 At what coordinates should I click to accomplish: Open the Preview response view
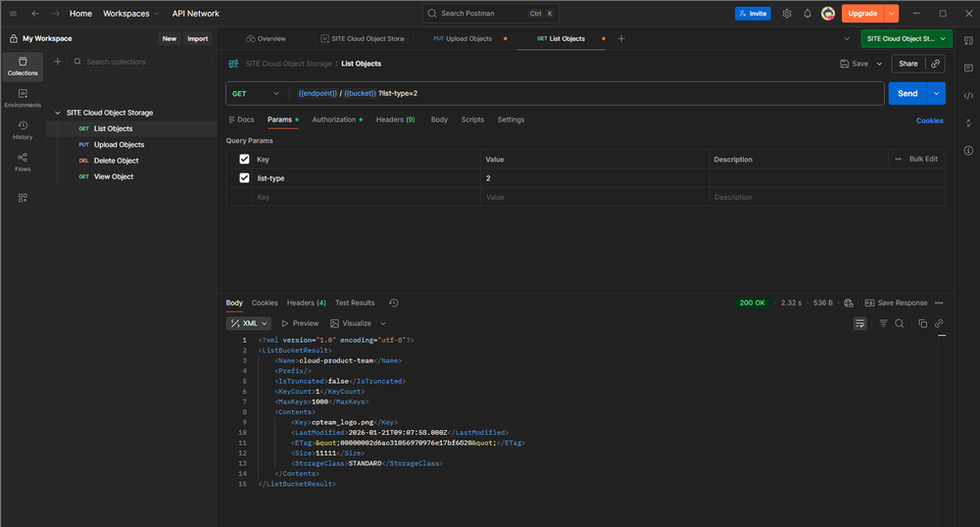(300, 323)
